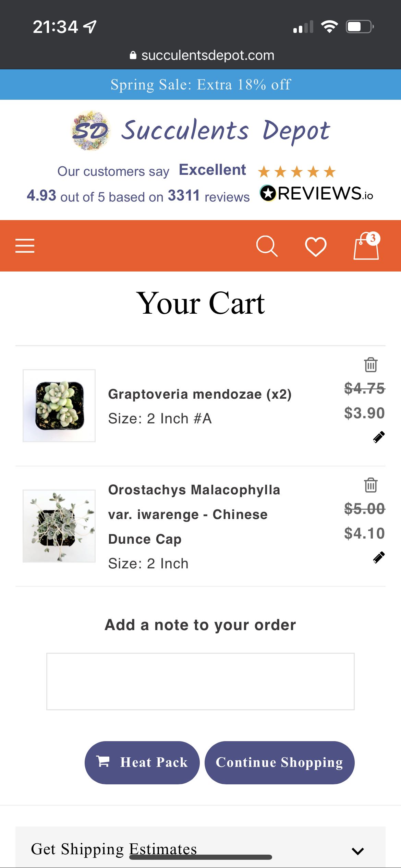Viewport: 401px width, 868px height.
Task: Open the Orostachys Dunce Cap thumbnail
Action: [x=59, y=526]
